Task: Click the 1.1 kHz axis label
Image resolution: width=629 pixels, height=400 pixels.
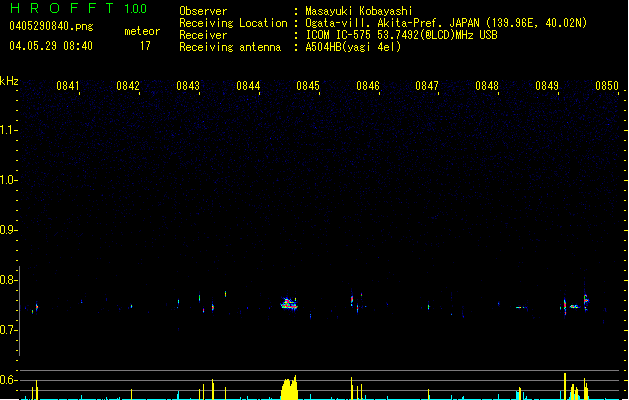Action: (8, 130)
